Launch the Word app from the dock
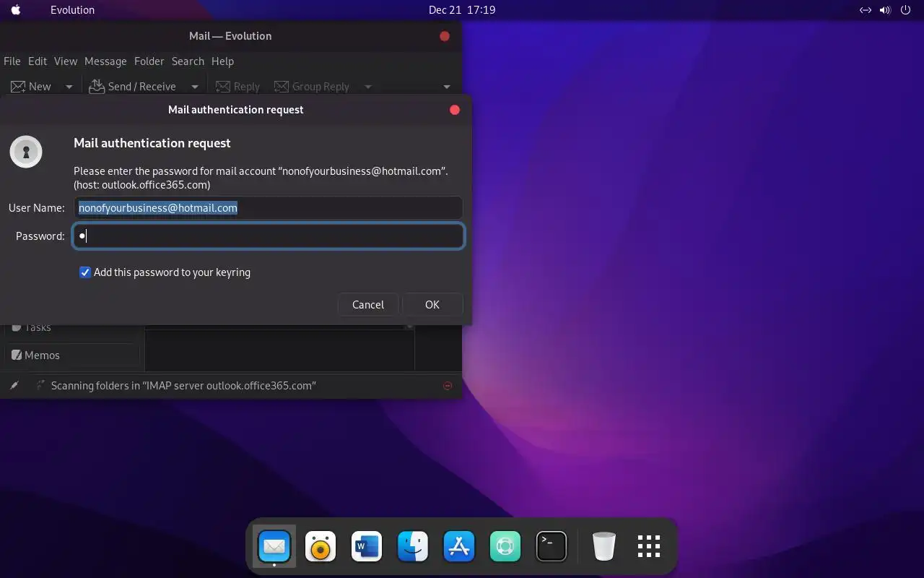Viewport: 924px width, 578px height. coord(367,547)
